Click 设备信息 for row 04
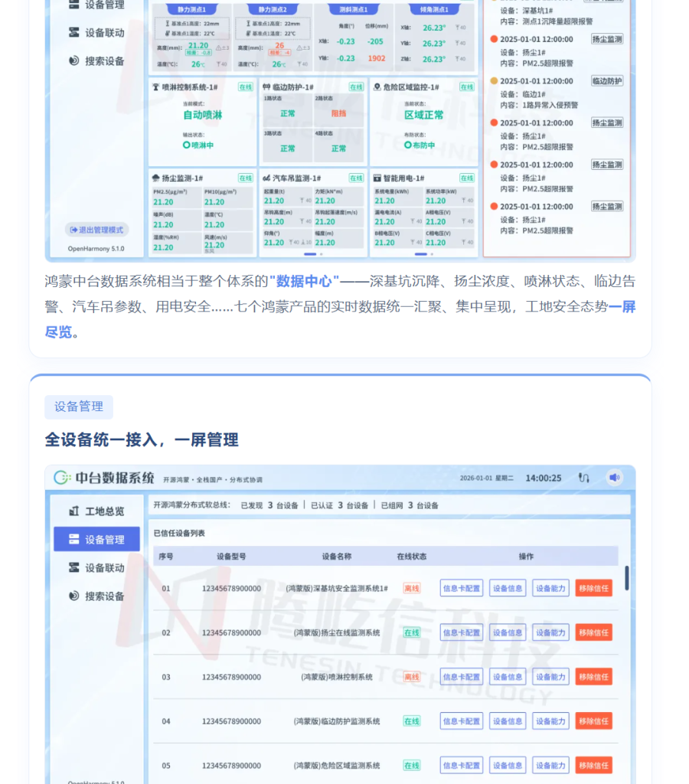 (x=508, y=721)
